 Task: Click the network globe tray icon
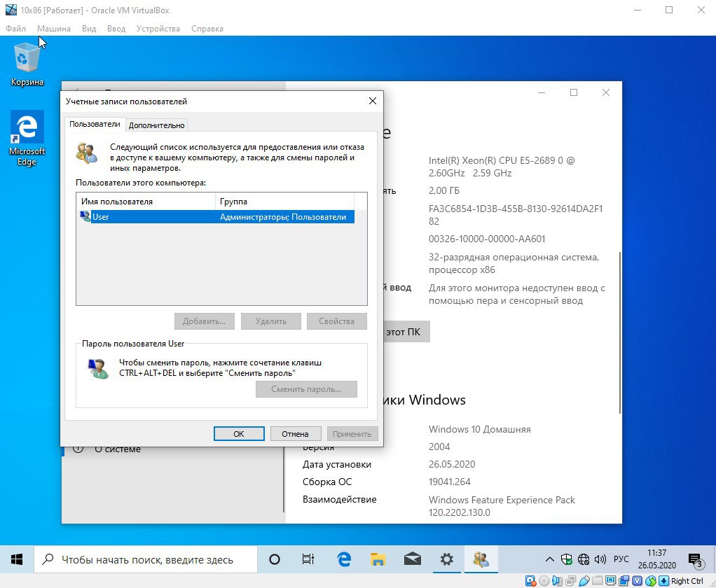(x=584, y=559)
